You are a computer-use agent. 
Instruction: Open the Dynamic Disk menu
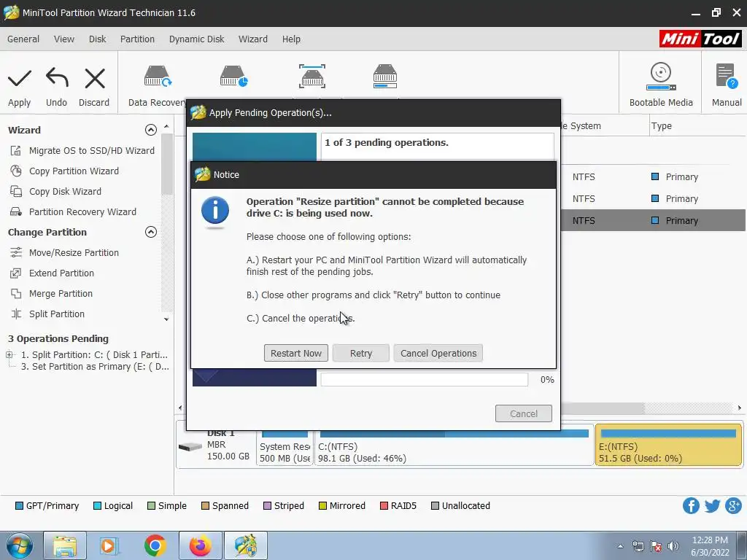pyautogui.click(x=196, y=39)
